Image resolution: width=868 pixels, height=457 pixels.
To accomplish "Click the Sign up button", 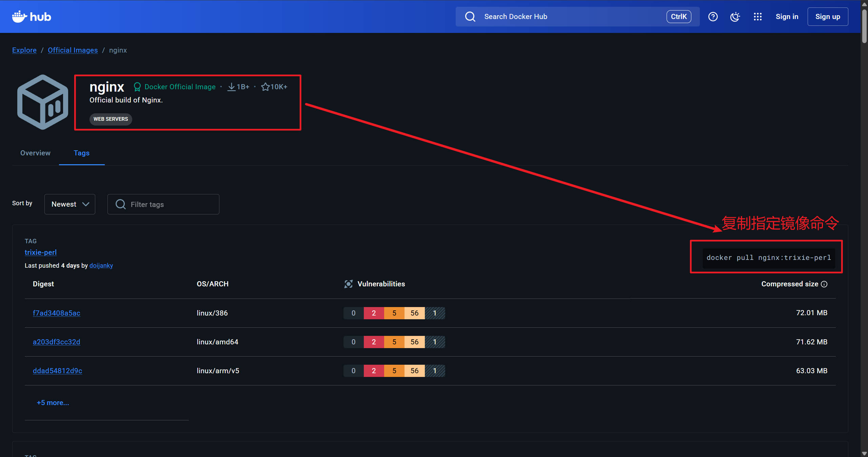I will [x=827, y=17].
